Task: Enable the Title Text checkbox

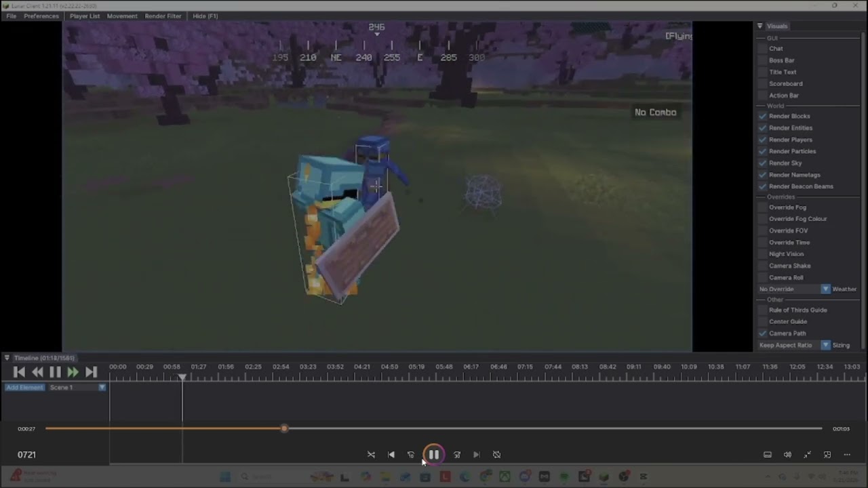Action: pyautogui.click(x=763, y=72)
